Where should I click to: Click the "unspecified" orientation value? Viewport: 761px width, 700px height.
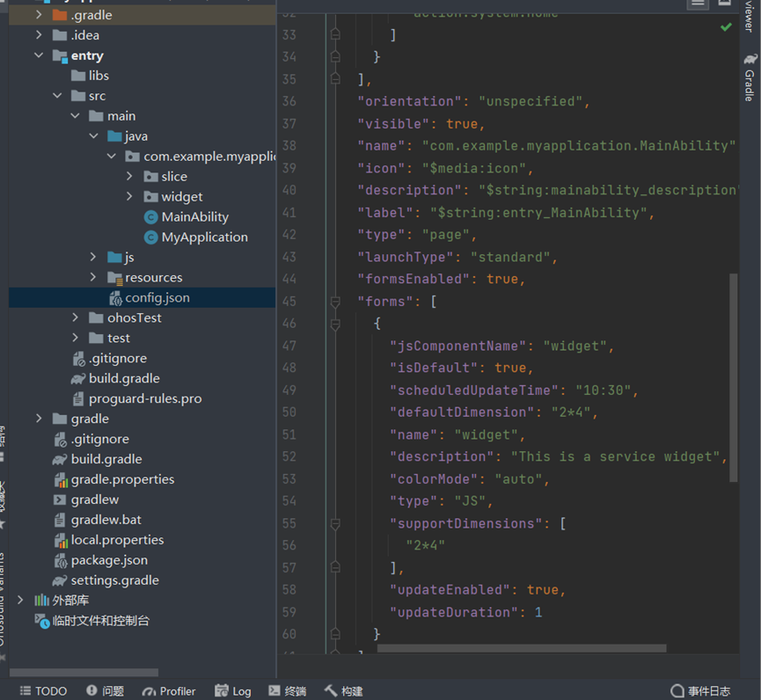(531, 101)
